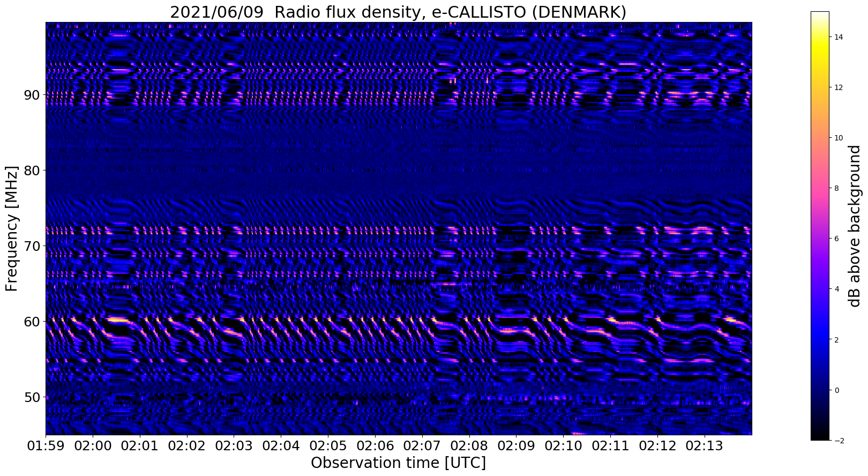Click the 02:03 time tick label
Viewport: 868px width, 476px height.
234,446
